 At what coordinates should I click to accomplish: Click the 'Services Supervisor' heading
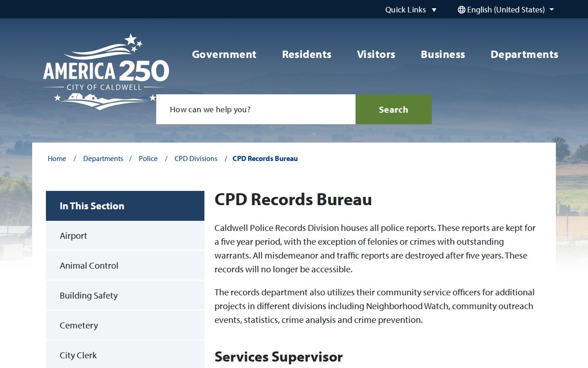278,357
